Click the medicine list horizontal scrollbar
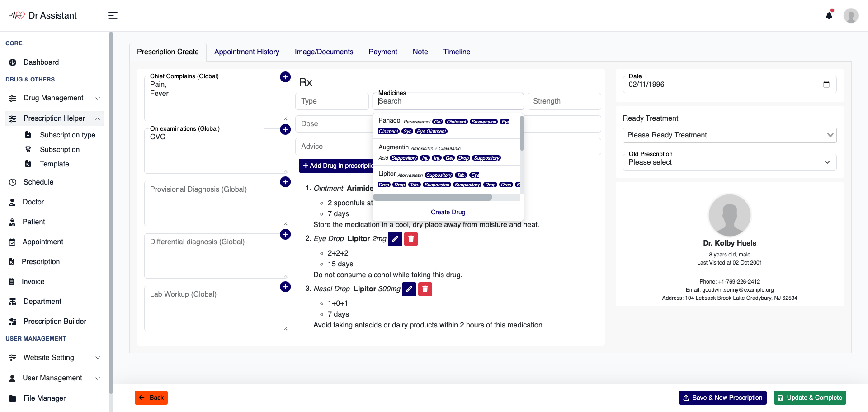The width and height of the screenshot is (868, 412). point(433,197)
